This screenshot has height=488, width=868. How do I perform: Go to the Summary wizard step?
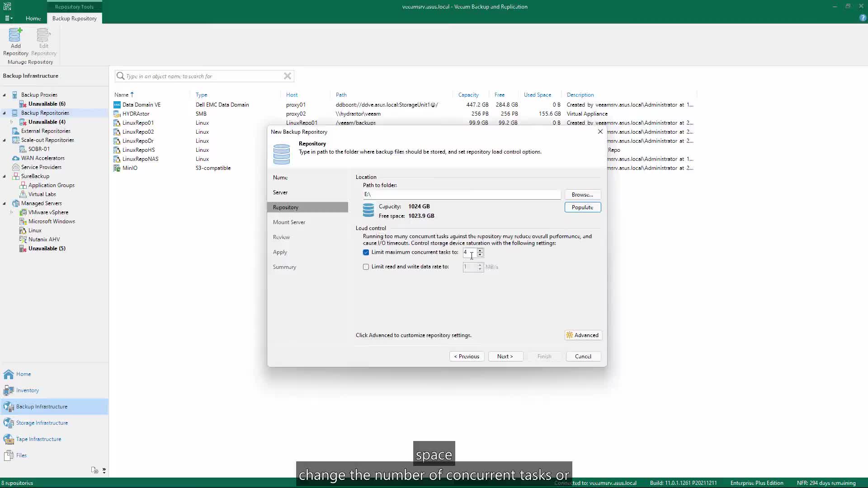[x=284, y=267]
